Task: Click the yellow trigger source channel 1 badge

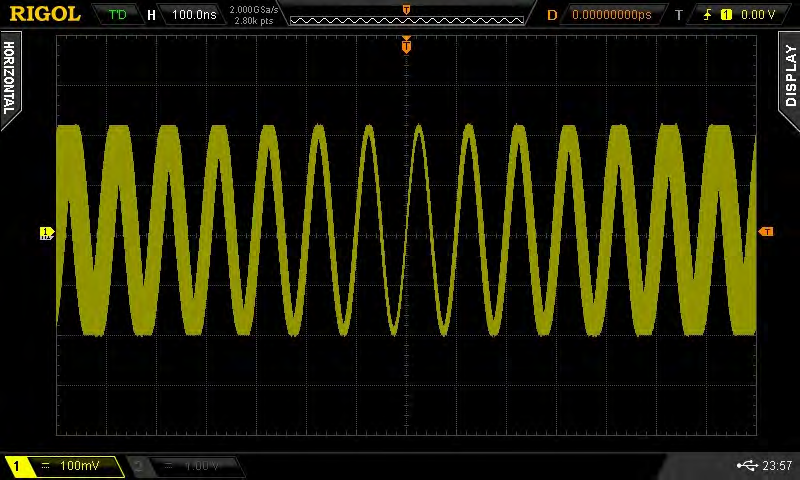Action: (726, 15)
